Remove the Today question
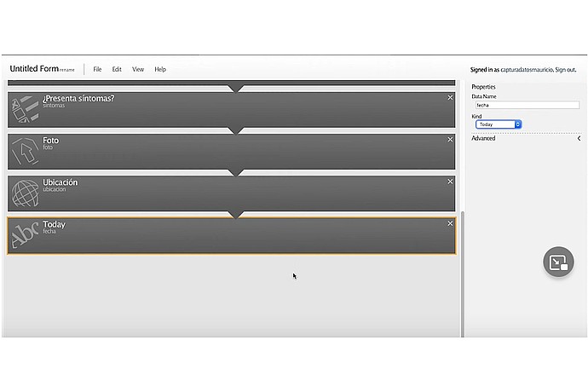This screenshot has height=392, width=588. [x=450, y=223]
